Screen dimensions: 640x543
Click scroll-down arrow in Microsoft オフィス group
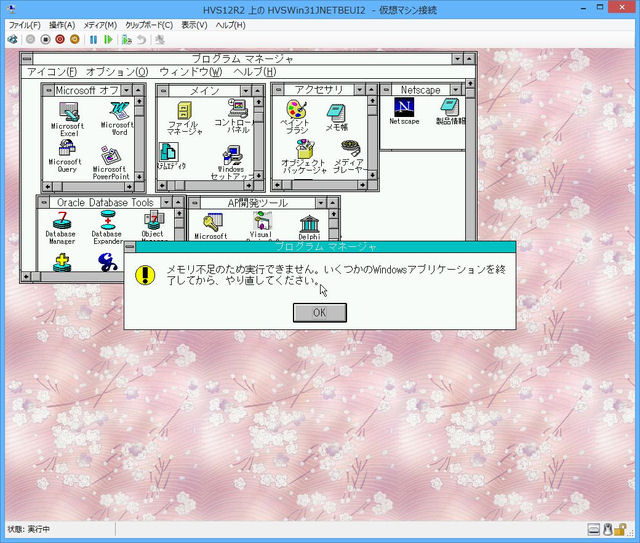tap(139, 176)
